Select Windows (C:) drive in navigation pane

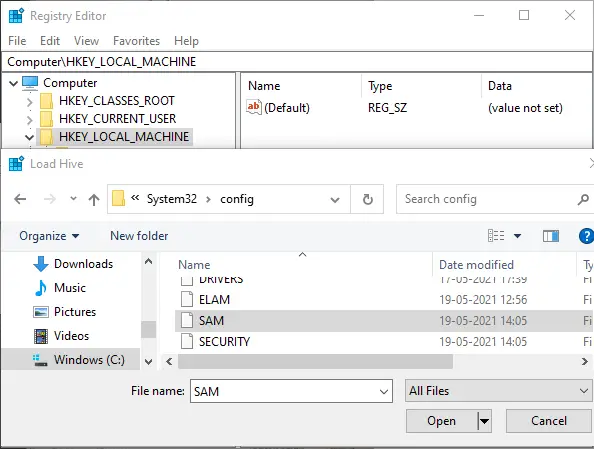[x=71, y=359]
